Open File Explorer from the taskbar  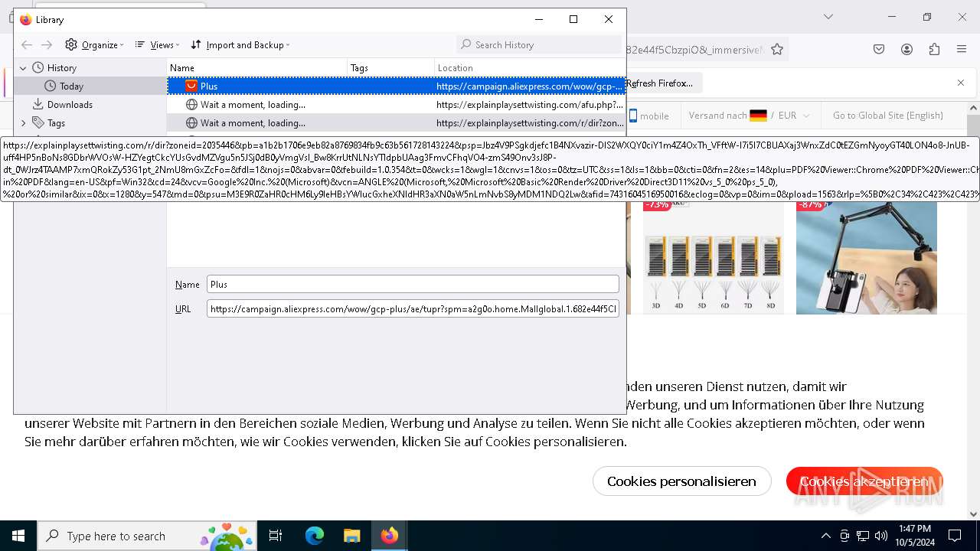tap(351, 536)
